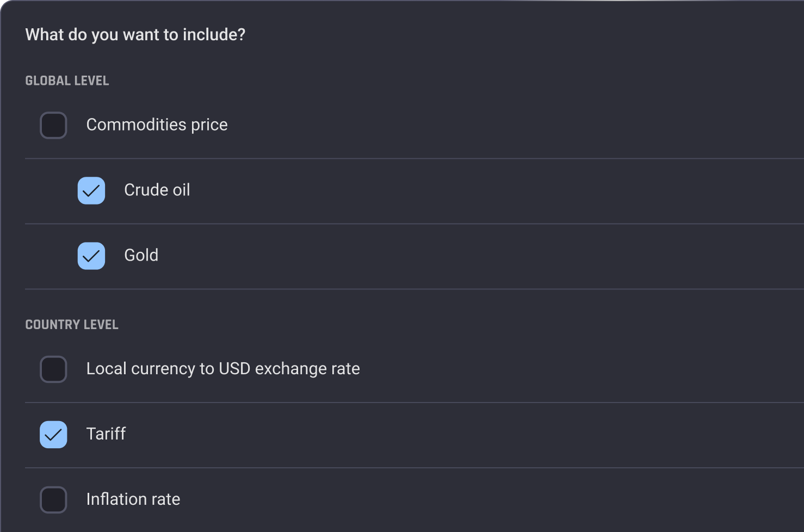Click the GLOBAL LEVEL section header
Screen dimensions: 804x532
67,81
